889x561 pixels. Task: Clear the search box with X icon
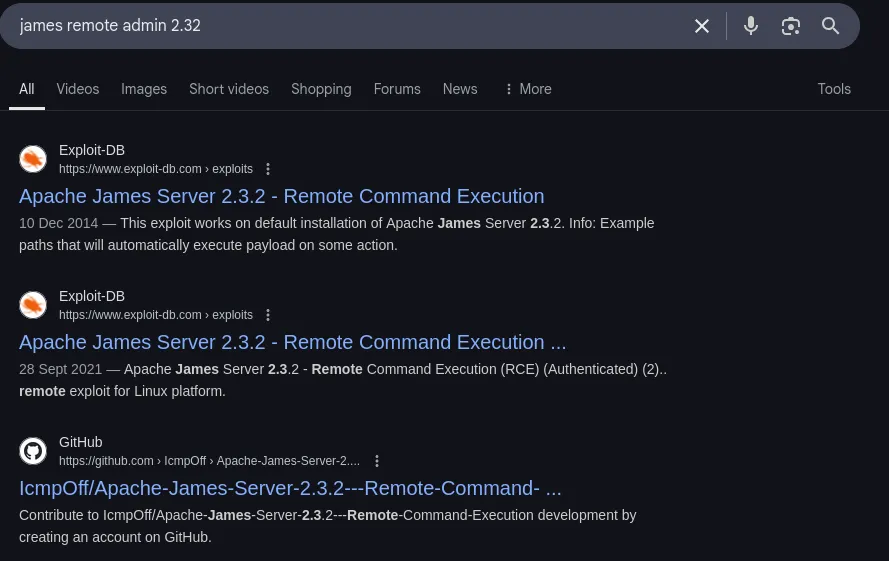pyautogui.click(x=702, y=26)
